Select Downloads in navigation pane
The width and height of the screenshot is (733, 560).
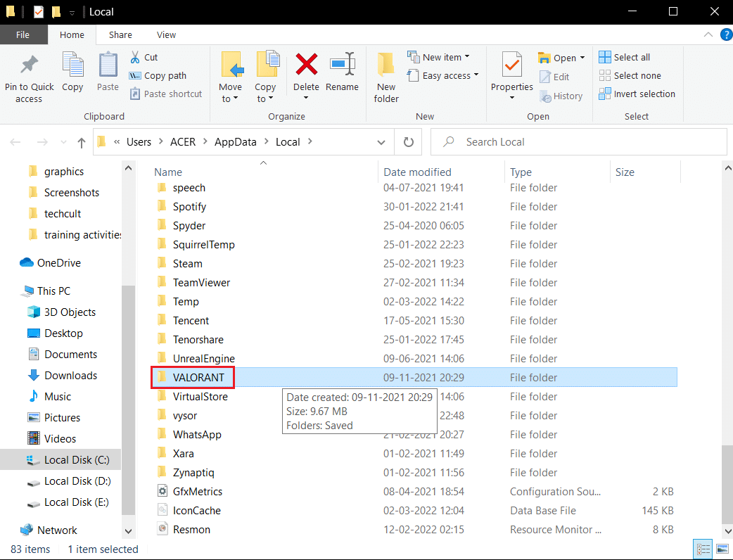tap(63, 376)
